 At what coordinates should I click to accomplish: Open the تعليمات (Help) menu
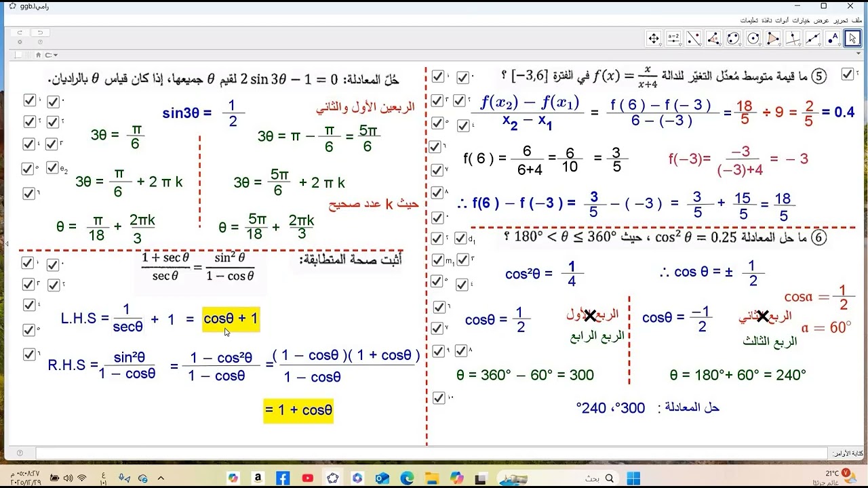tap(748, 20)
